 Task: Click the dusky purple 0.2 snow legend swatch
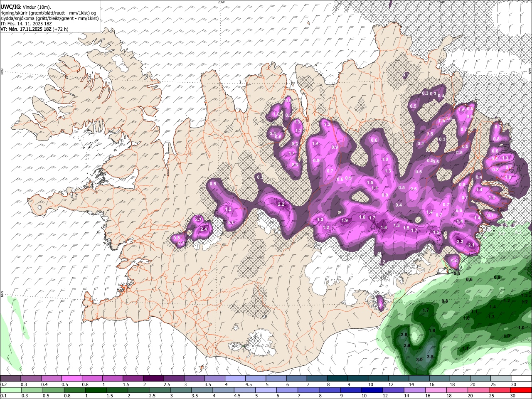(10, 378)
